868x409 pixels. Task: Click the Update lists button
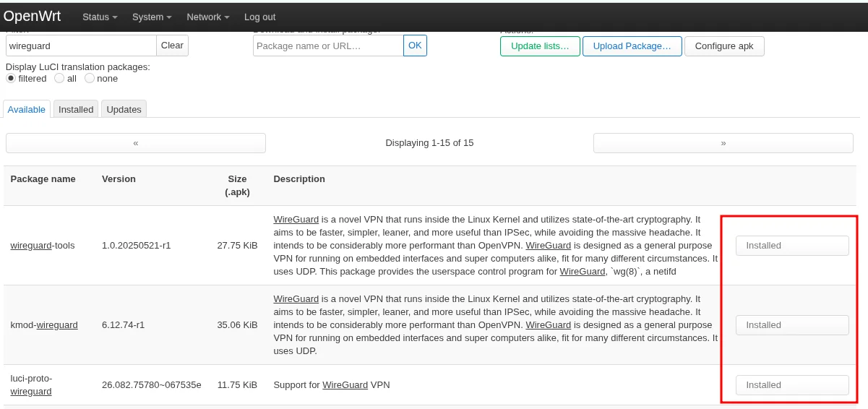[x=540, y=46]
